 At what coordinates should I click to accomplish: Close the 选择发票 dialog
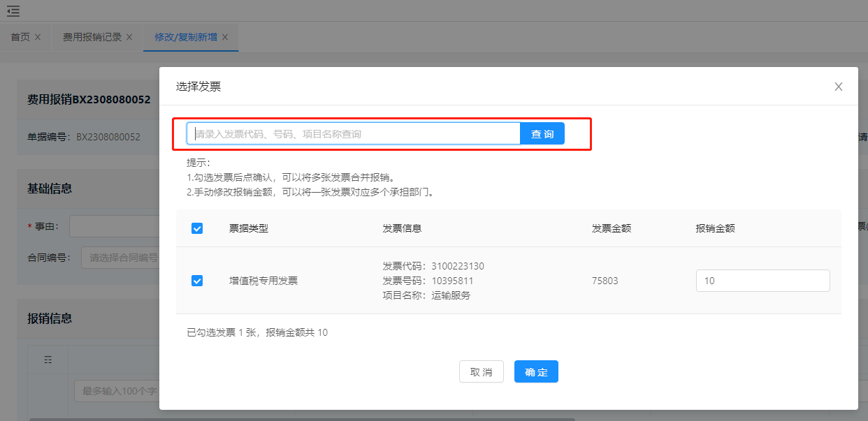839,87
